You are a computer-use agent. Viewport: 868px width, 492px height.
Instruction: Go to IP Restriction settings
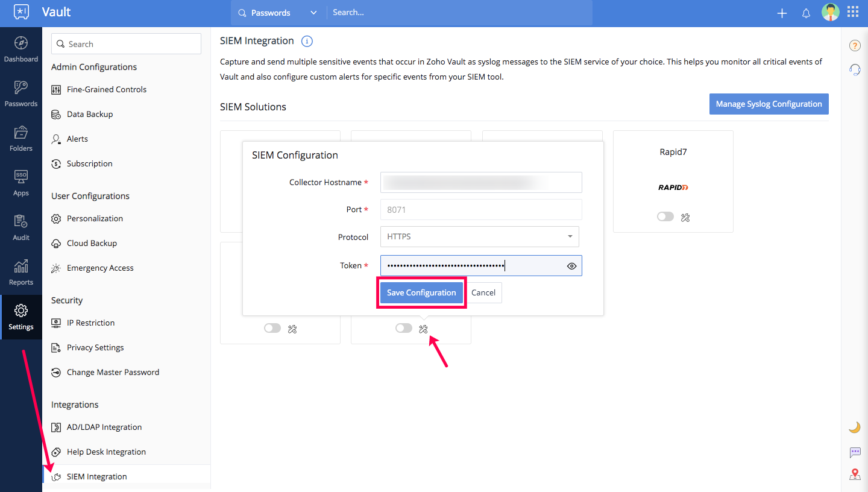coord(90,323)
